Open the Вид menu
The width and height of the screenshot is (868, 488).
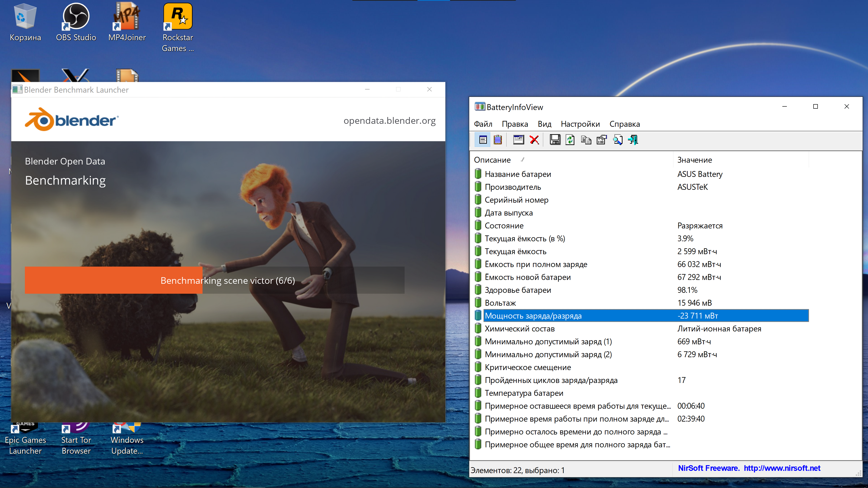point(544,124)
